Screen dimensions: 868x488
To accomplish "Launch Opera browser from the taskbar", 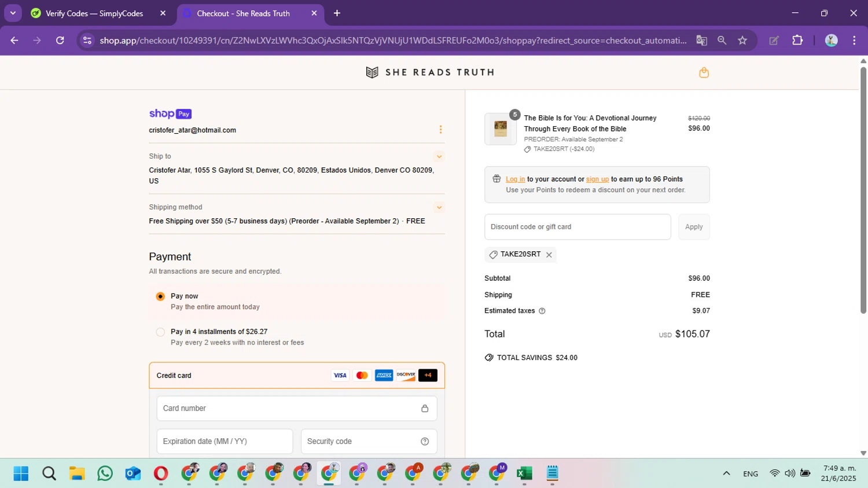I will (x=161, y=474).
